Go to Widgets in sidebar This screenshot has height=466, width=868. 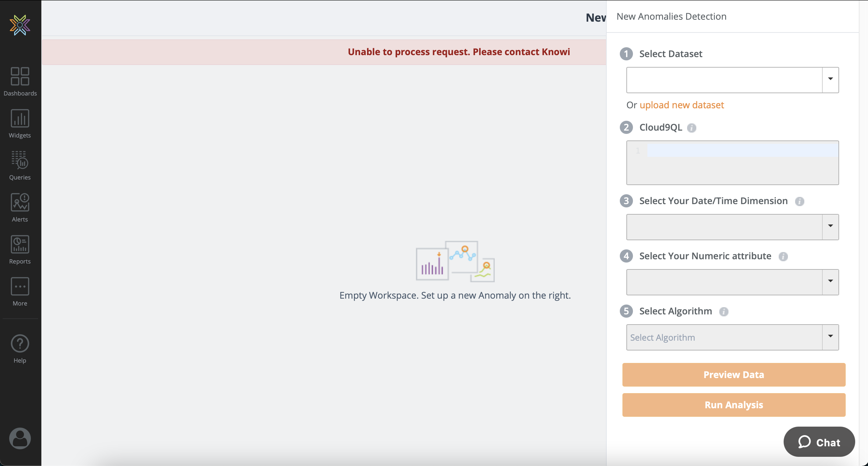(x=20, y=123)
